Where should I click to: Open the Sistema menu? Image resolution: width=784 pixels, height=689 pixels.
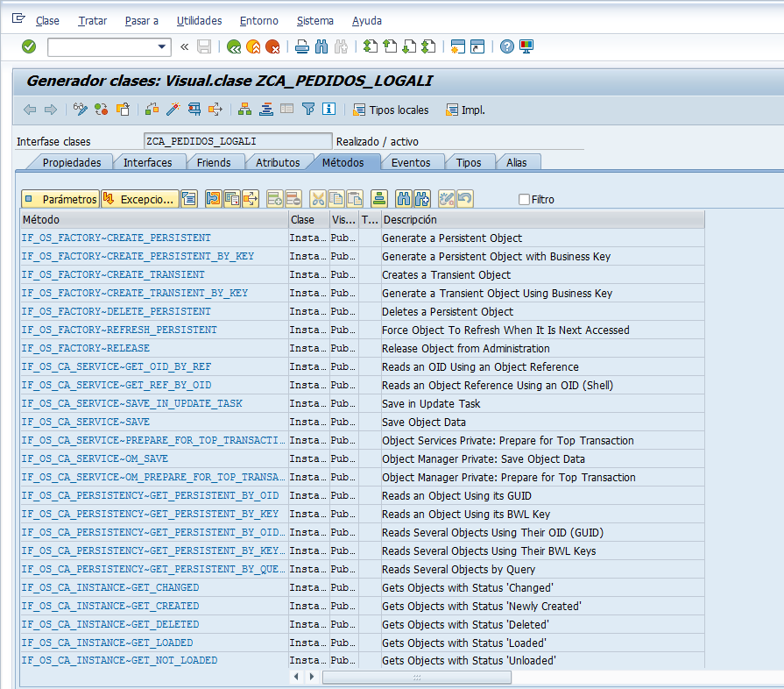click(x=315, y=20)
